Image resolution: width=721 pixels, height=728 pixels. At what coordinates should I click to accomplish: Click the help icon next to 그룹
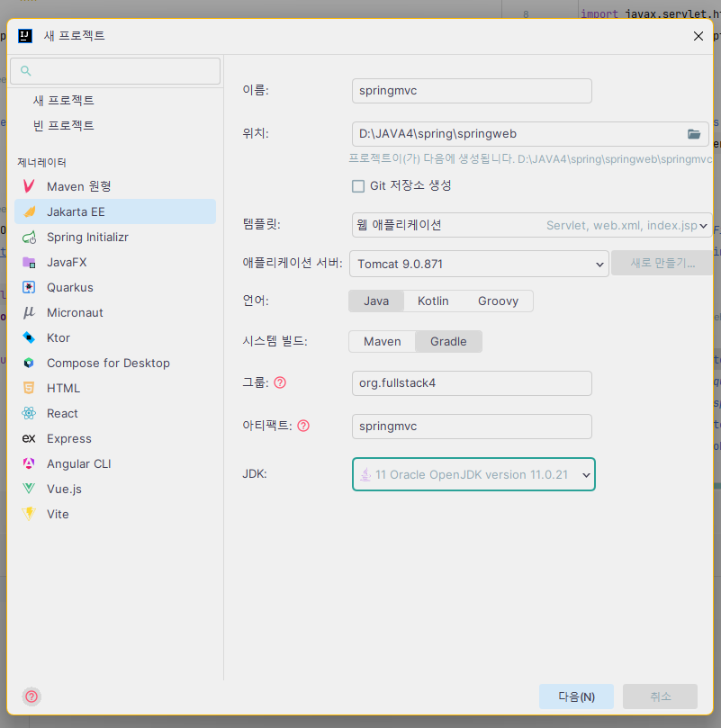click(280, 382)
